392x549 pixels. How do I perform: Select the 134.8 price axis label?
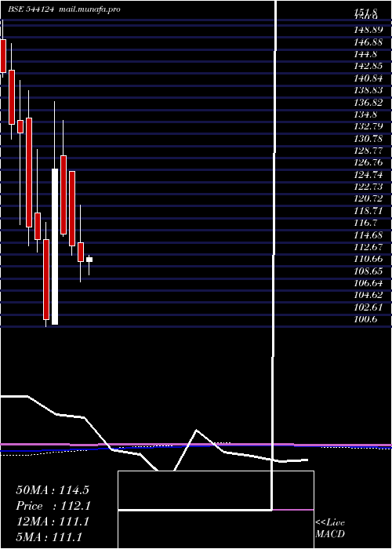pos(365,115)
